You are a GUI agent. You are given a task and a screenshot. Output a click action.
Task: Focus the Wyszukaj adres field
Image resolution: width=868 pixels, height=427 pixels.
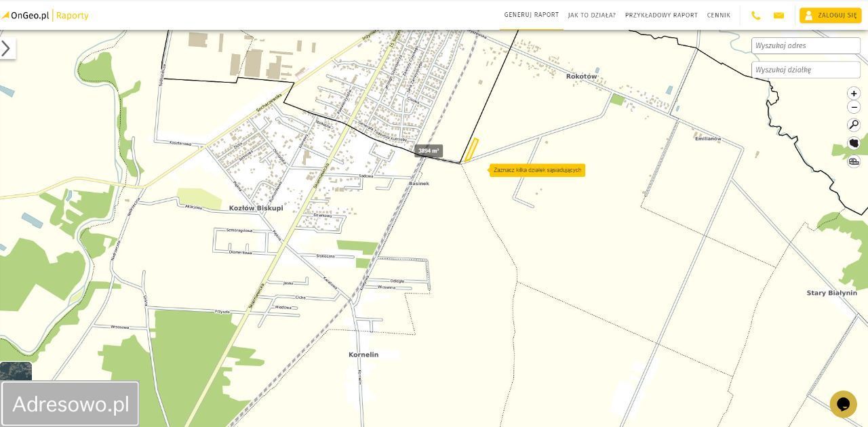(806, 45)
